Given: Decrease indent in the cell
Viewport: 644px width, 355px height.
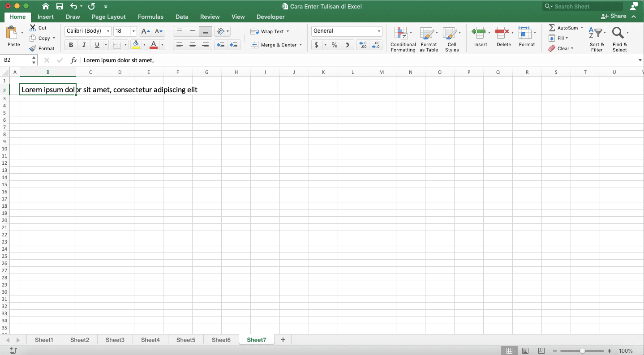Looking at the screenshot, I should point(220,45).
